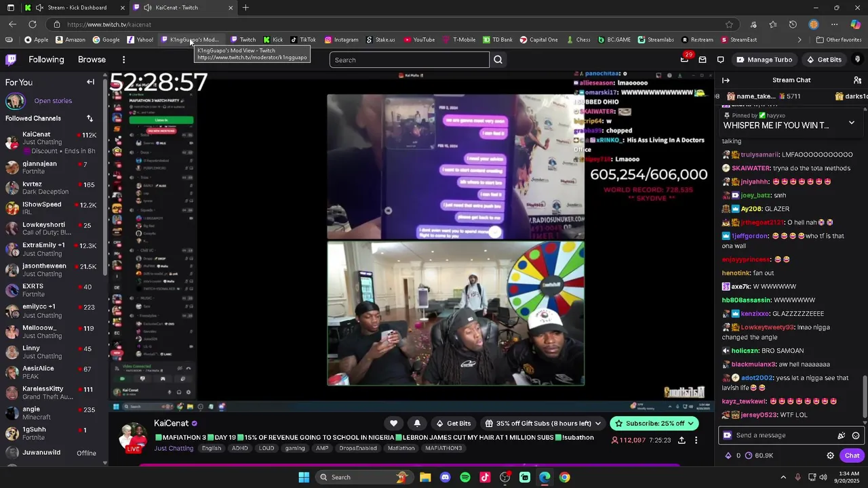Open the Kick bookmark

pyautogui.click(x=273, y=40)
